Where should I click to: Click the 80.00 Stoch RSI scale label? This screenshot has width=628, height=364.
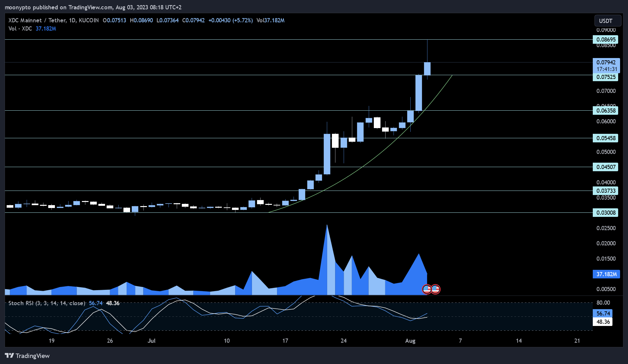click(x=603, y=303)
